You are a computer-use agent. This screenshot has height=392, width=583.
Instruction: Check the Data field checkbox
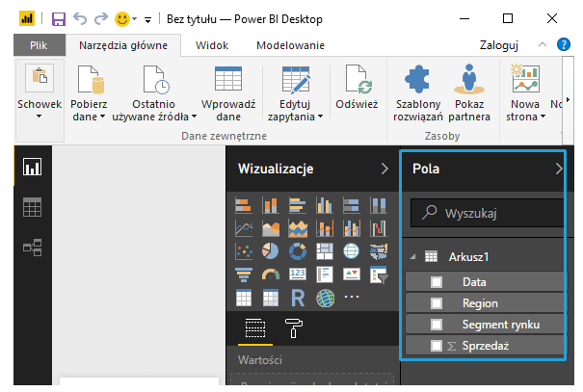click(437, 282)
